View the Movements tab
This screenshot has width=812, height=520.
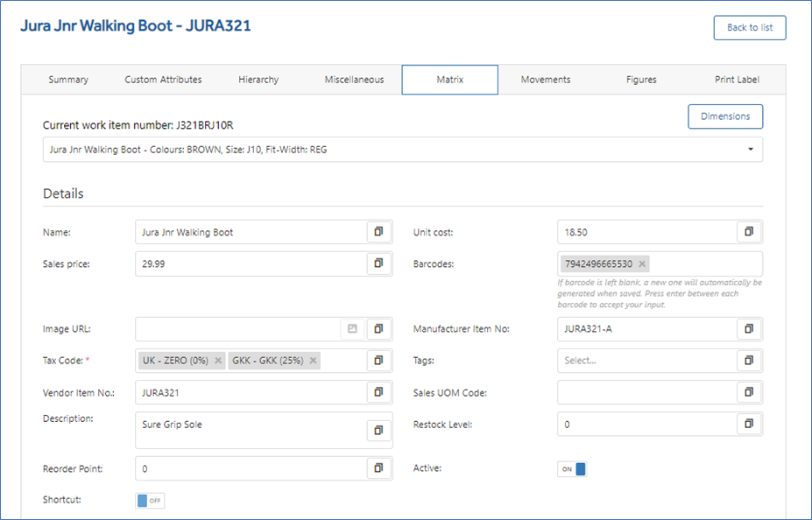pos(546,80)
